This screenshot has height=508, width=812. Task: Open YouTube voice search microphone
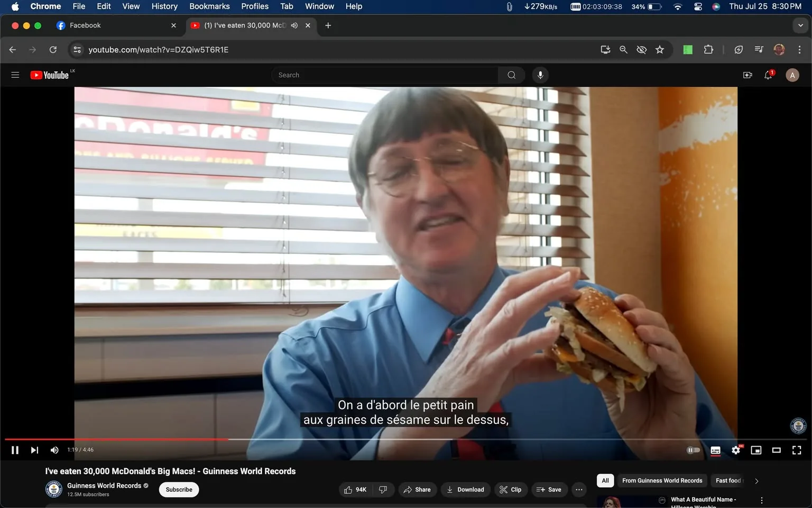tap(540, 75)
